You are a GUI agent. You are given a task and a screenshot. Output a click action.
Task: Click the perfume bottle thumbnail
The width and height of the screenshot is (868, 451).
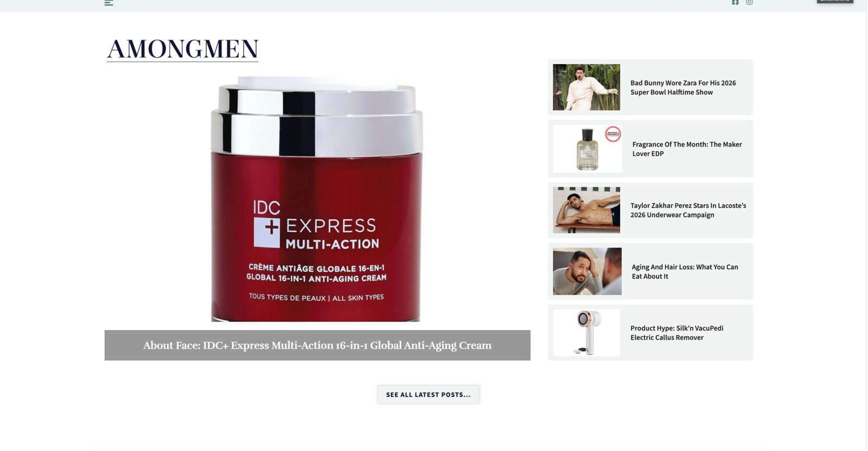click(x=587, y=149)
